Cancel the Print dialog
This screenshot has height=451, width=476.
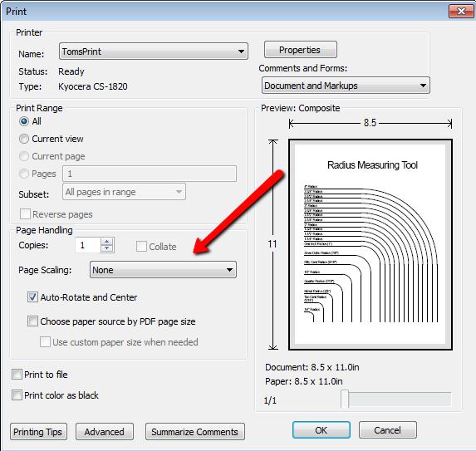(388, 429)
